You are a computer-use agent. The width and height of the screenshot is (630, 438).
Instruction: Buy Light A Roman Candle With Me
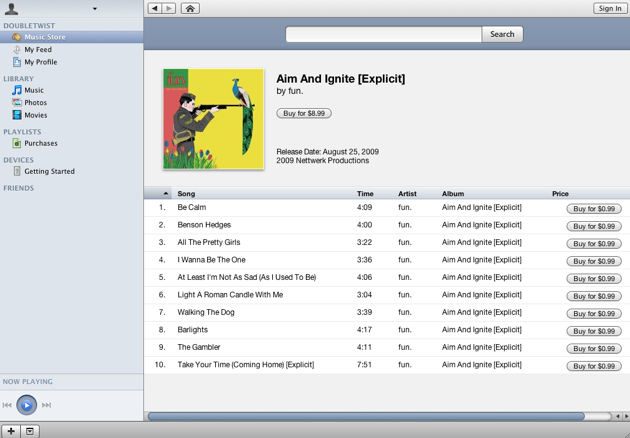pyautogui.click(x=594, y=296)
